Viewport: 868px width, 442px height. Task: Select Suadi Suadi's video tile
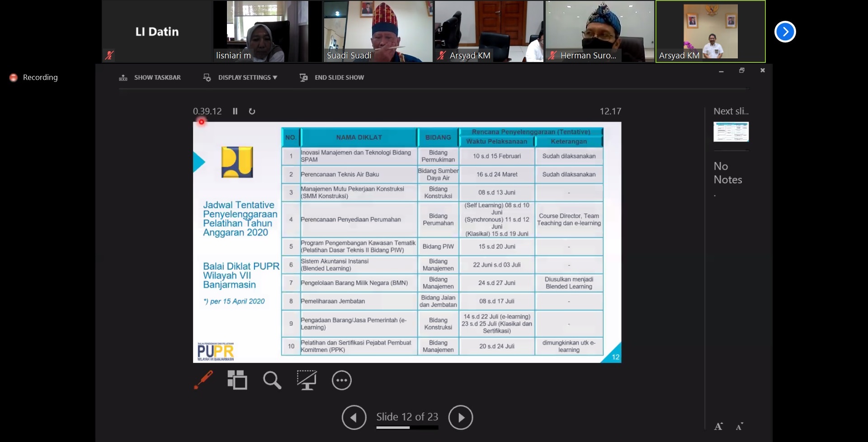(378, 32)
